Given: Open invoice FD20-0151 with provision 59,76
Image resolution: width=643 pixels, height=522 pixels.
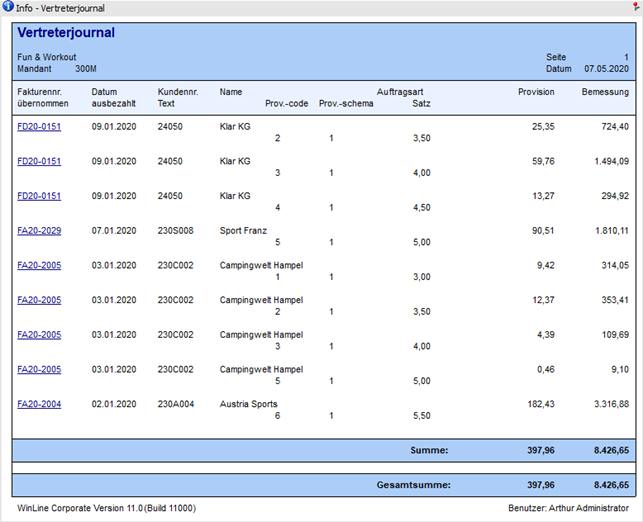Looking at the screenshot, I should (39, 161).
